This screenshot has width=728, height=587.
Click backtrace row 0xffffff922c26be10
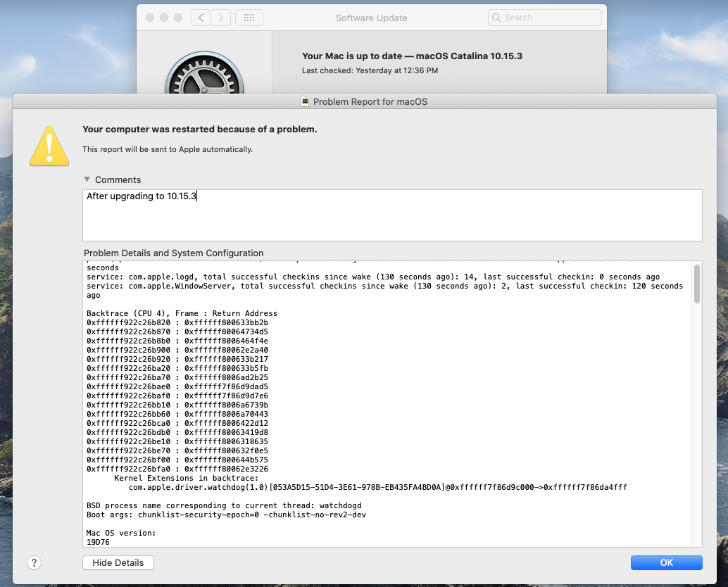(x=177, y=442)
